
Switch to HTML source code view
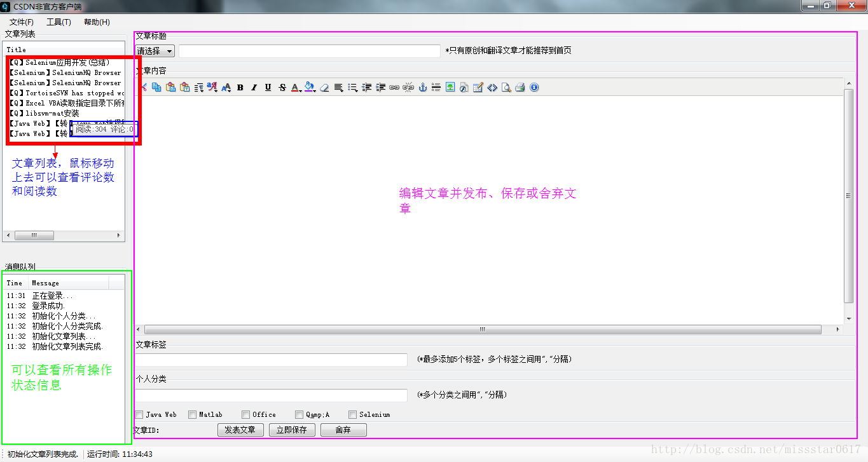click(492, 87)
